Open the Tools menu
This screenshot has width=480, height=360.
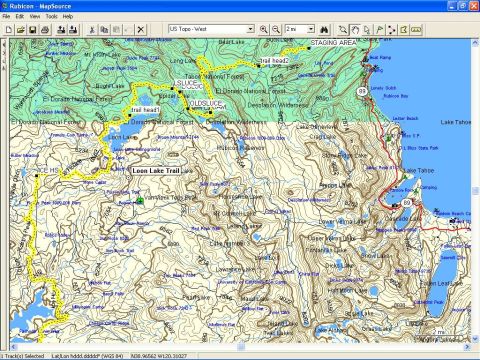click(x=51, y=16)
